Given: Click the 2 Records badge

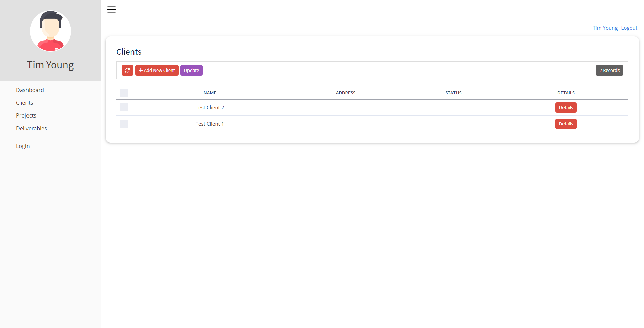Looking at the screenshot, I should 609,71.
